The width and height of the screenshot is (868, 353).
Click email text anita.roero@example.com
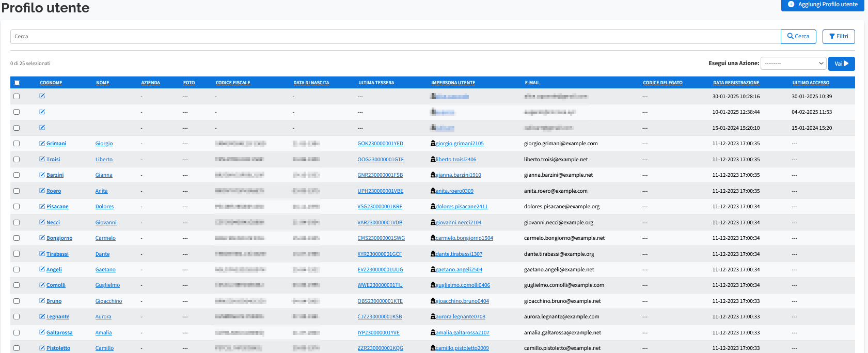pyautogui.click(x=556, y=191)
